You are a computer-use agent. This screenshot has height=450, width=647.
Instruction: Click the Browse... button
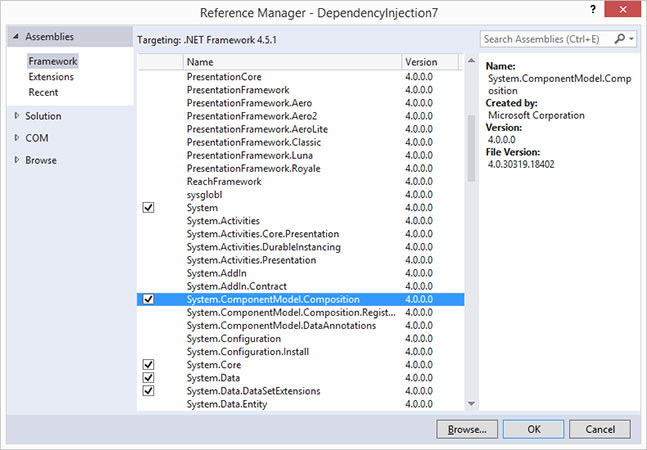pyautogui.click(x=467, y=429)
